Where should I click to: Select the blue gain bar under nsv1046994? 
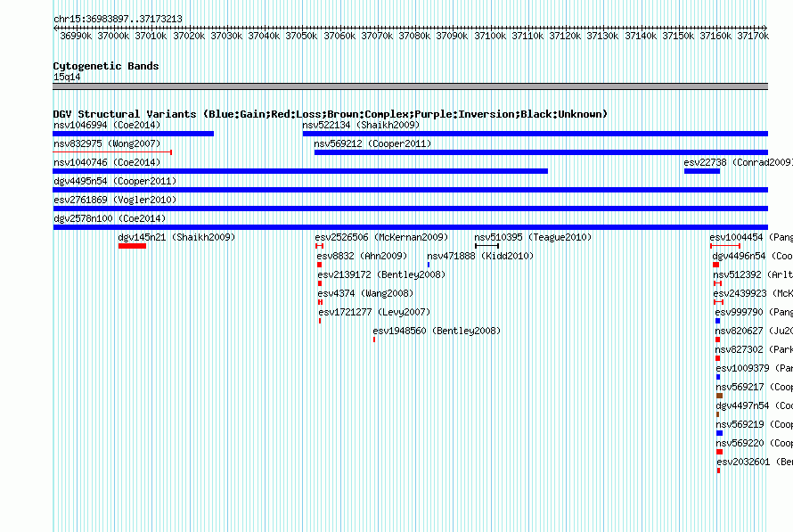tap(134, 134)
